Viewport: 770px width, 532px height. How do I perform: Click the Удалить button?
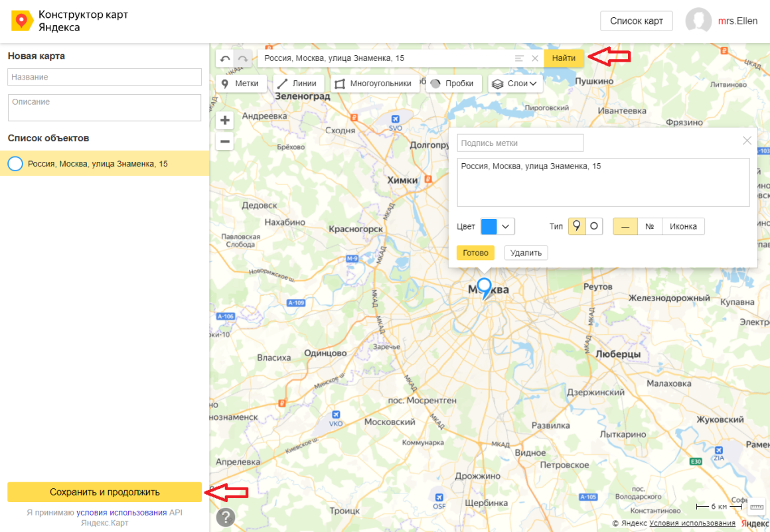[x=526, y=253]
